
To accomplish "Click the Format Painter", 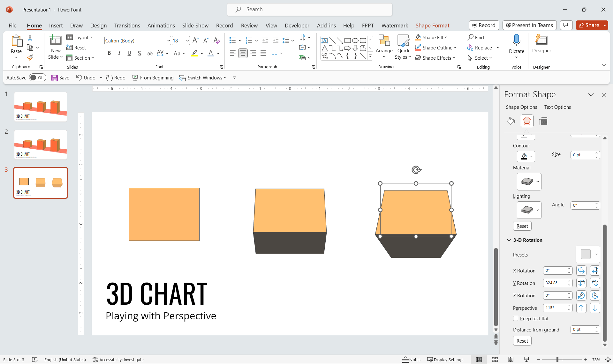I will pyautogui.click(x=30, y=57).
